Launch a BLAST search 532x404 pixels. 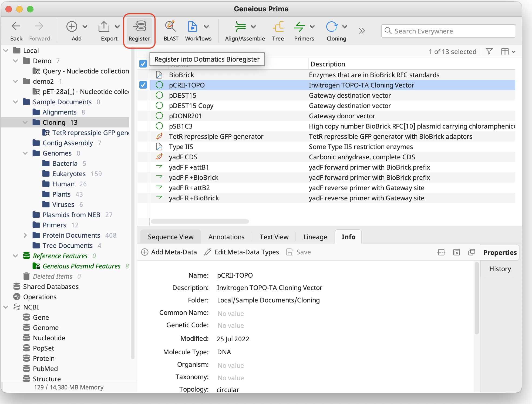[170, 30]
